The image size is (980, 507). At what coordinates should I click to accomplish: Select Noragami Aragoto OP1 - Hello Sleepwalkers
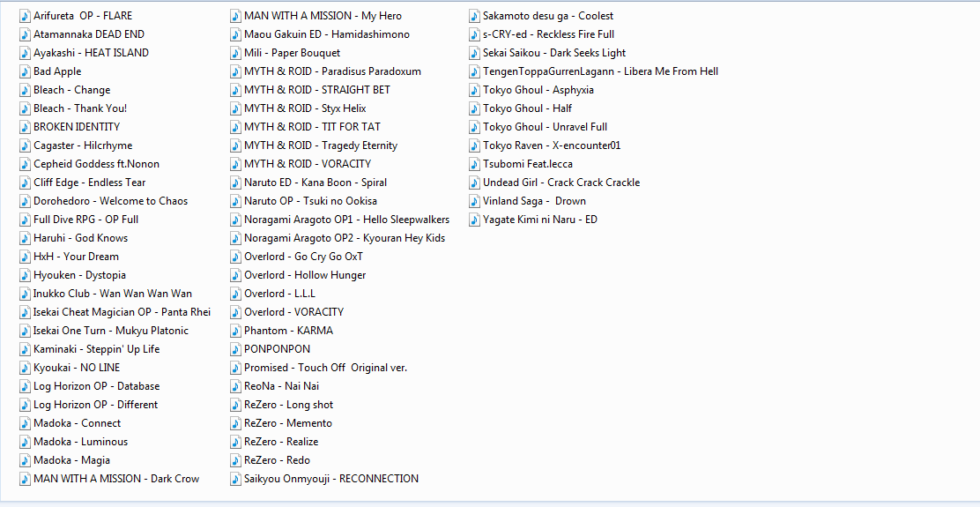point(347,220)
